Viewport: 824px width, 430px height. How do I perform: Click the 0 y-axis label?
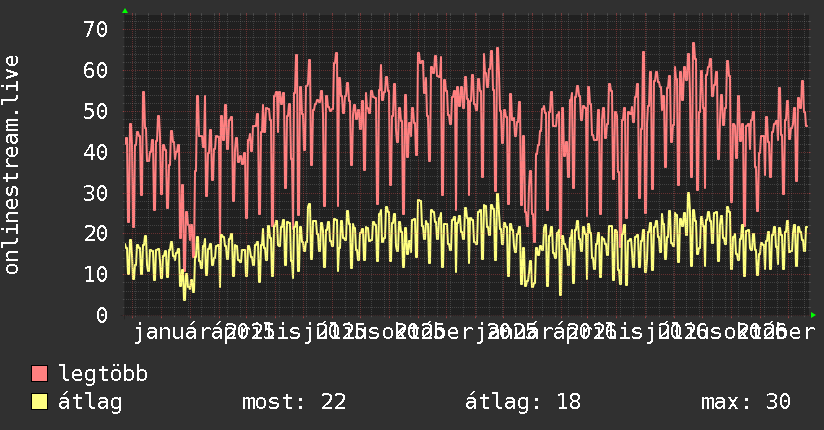coord(102,315)
